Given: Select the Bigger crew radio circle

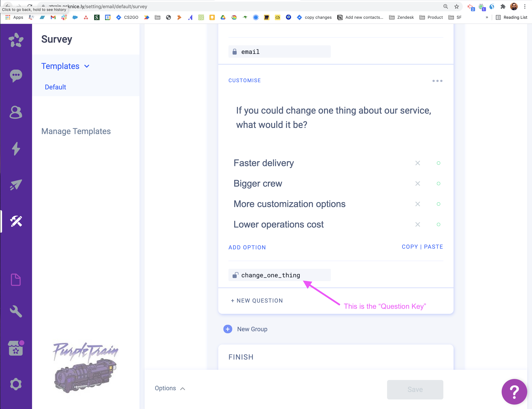Looking at the screenshot, I should 438,184.
